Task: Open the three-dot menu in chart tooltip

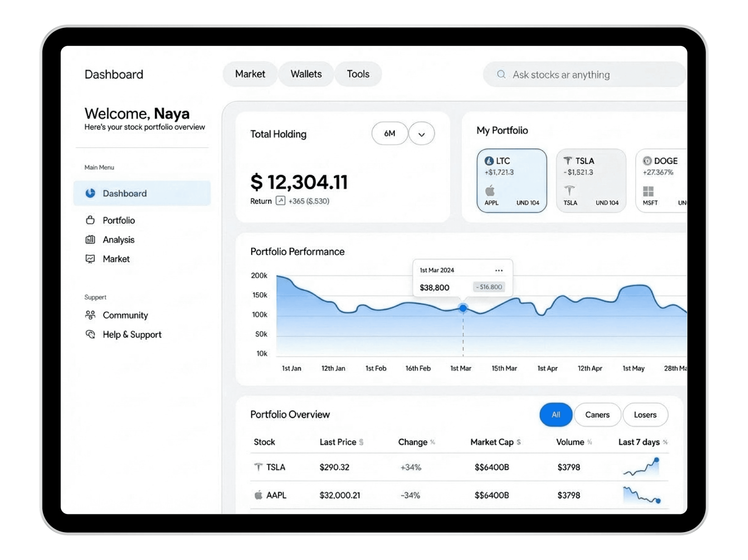Action: click(x=499, y=270)
